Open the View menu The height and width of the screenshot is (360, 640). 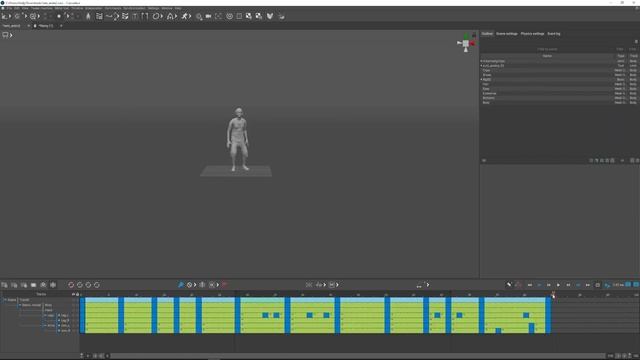click(x=25, y=8)
